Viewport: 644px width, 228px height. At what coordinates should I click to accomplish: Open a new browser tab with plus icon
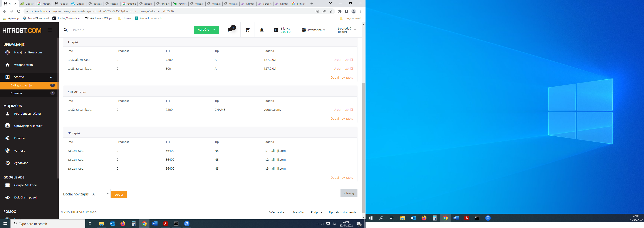pyautogui.click(x=312, y=4)
